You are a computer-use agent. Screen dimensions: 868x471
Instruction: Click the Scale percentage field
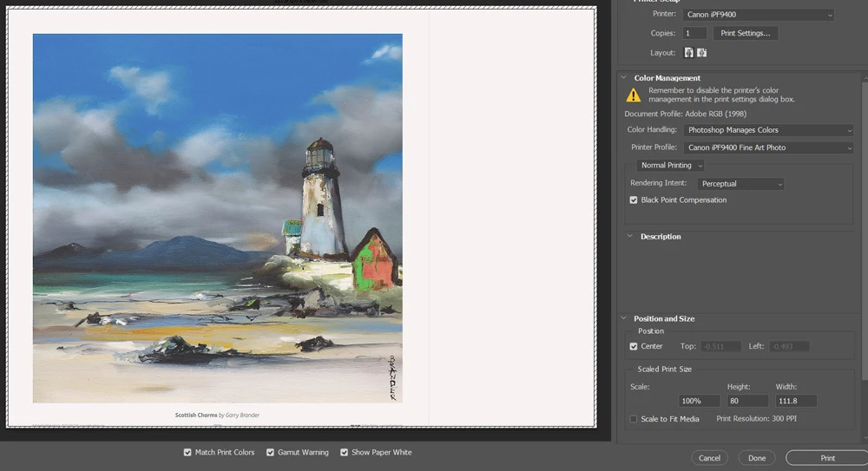pyautogui.click(x=699, y=401)
